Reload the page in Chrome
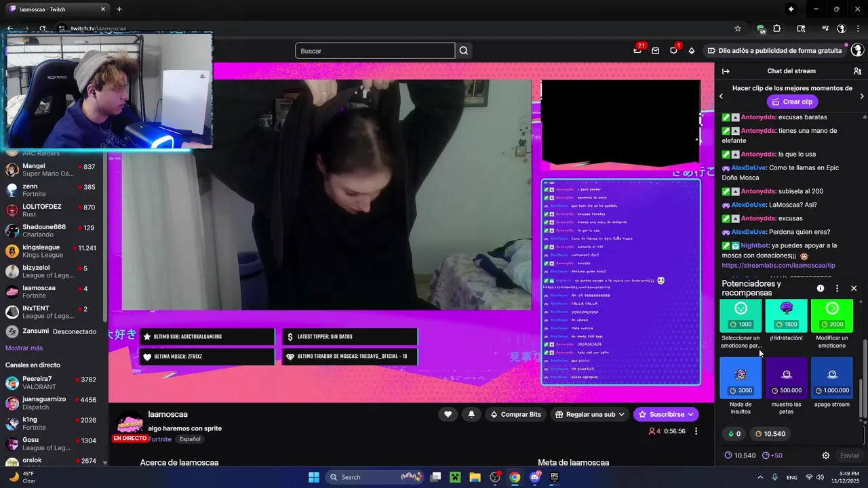The image size is (868, 488). pyautogui.click(x=42, y=28)
